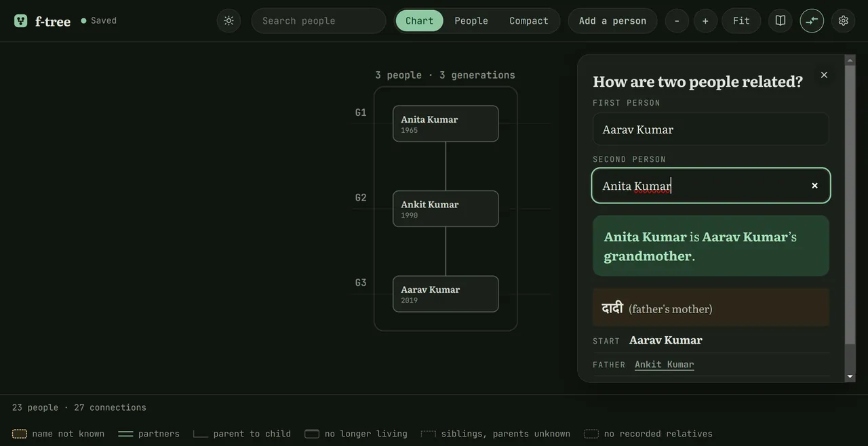Focus the Search people field
This screenshot has height=446, width=868.
[x=319, y=20]
